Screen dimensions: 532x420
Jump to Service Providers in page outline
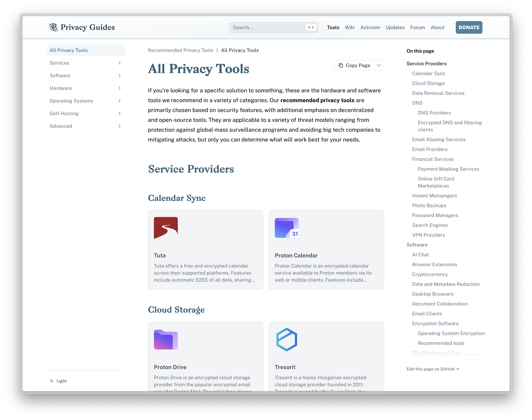[x=426, y=64]
